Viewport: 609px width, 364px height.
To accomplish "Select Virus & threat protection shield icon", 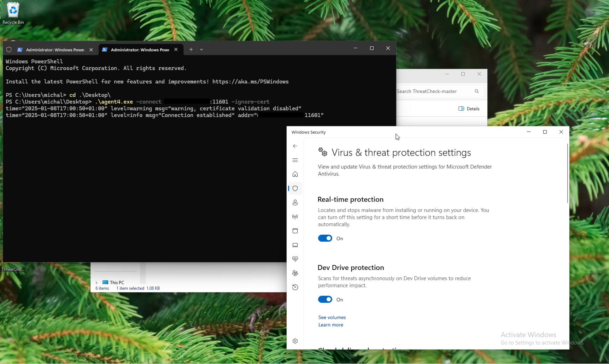I will click(x=295, y=188).
